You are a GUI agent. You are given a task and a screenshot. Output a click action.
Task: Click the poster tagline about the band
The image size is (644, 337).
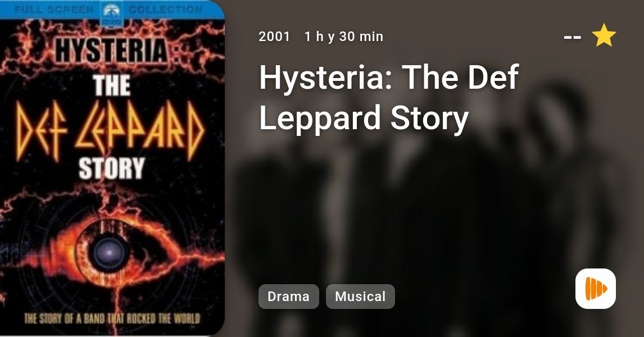click(112, 318)
